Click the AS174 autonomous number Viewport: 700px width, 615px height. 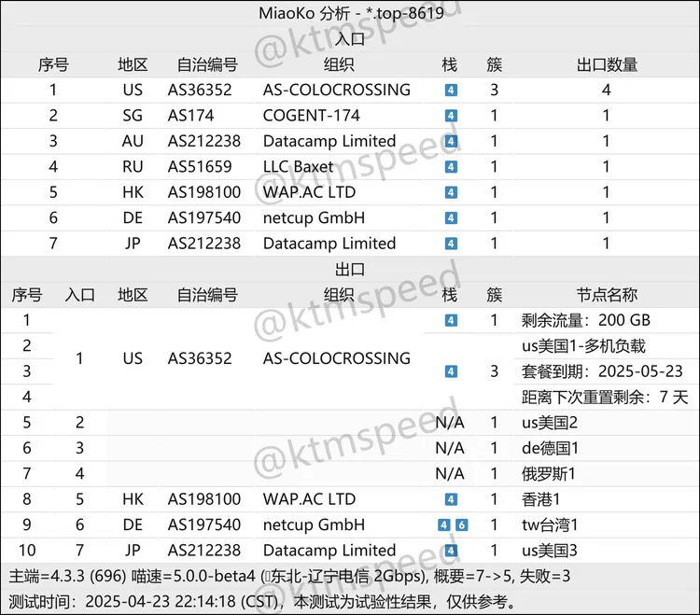[191, 117]
